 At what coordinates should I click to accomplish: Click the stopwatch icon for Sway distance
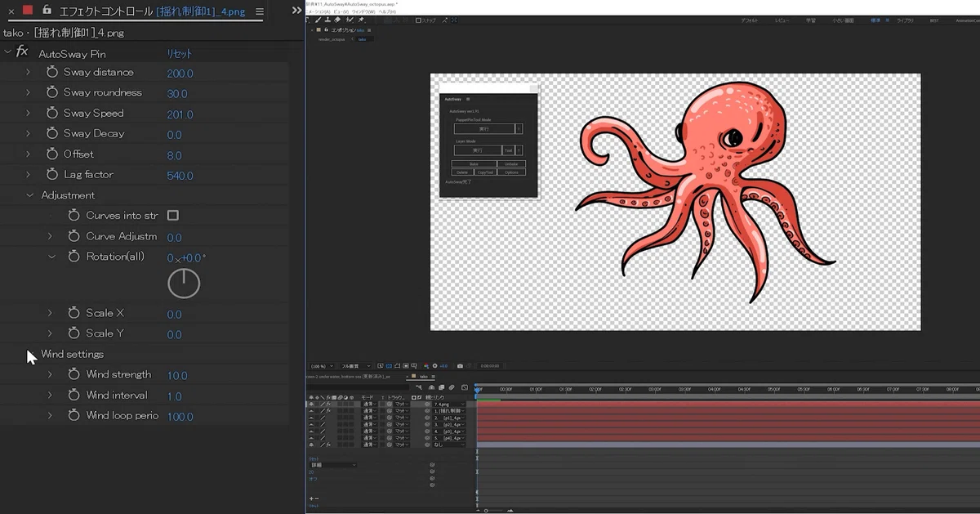point(52,73)
